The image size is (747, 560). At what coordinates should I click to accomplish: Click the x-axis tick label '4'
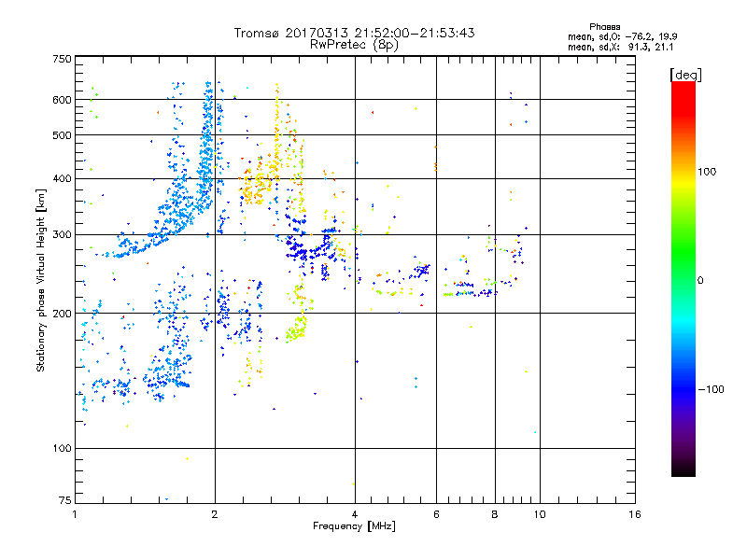355,514
